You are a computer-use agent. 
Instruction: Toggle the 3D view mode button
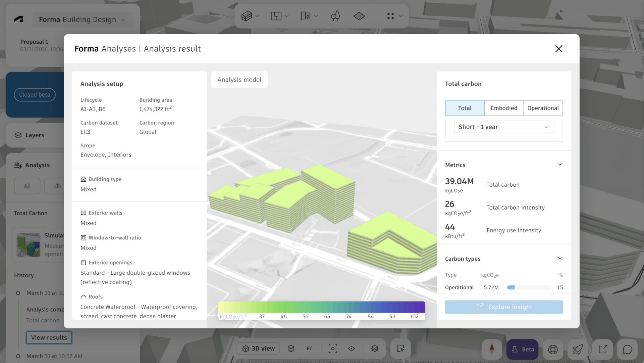(x=259, y=349)
